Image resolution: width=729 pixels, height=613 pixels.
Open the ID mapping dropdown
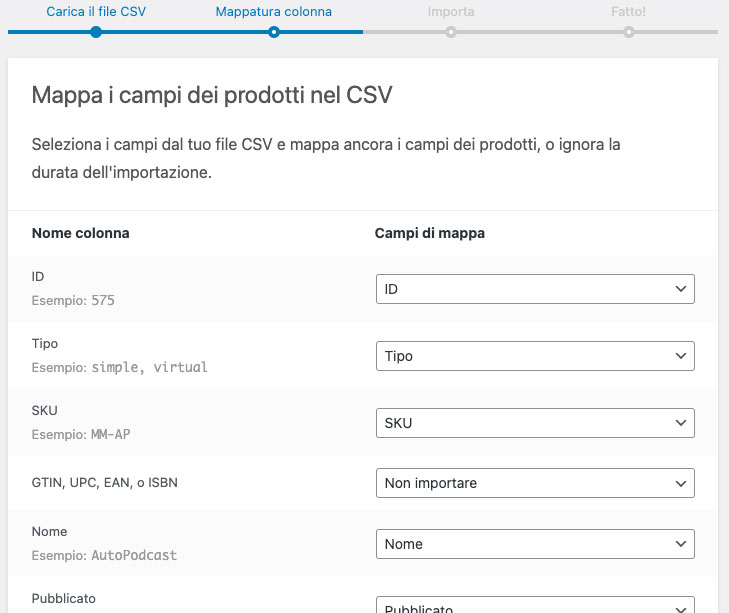click(534, 289)
